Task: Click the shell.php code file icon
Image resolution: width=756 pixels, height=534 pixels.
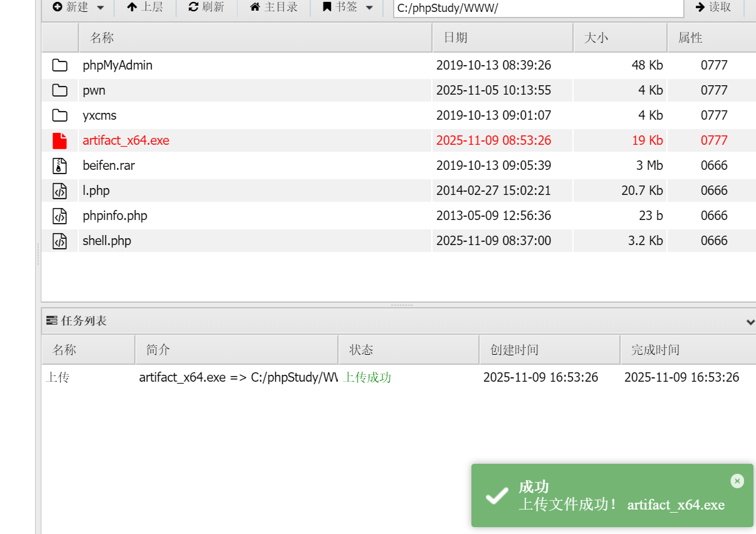Action: click(x=60, y=241)
